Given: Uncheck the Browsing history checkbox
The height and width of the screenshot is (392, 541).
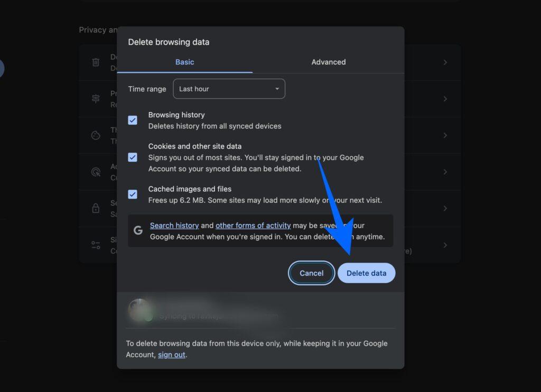Looking at the screenshot, I should click(x=133, y=120).
